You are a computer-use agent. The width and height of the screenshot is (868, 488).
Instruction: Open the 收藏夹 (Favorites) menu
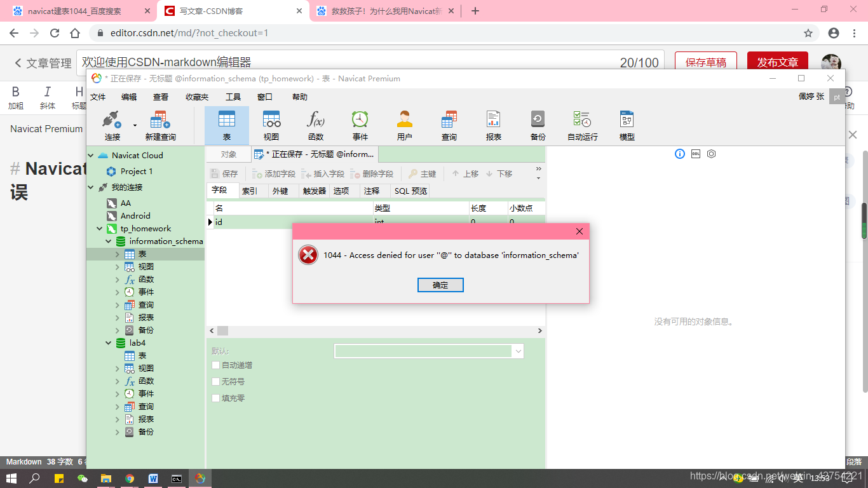(197, 97)
